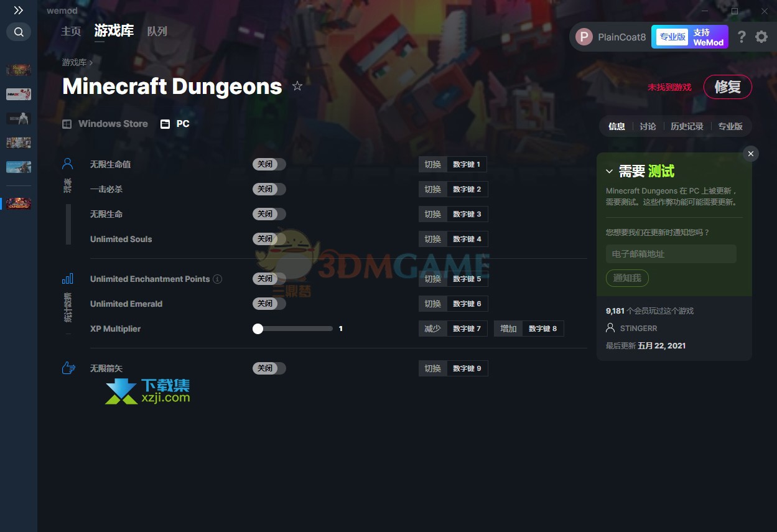Change the 数字键 6 hotkey for Unlimited Emerald
Viewport: 777px width, 532px height.
(x=467, y=304)
